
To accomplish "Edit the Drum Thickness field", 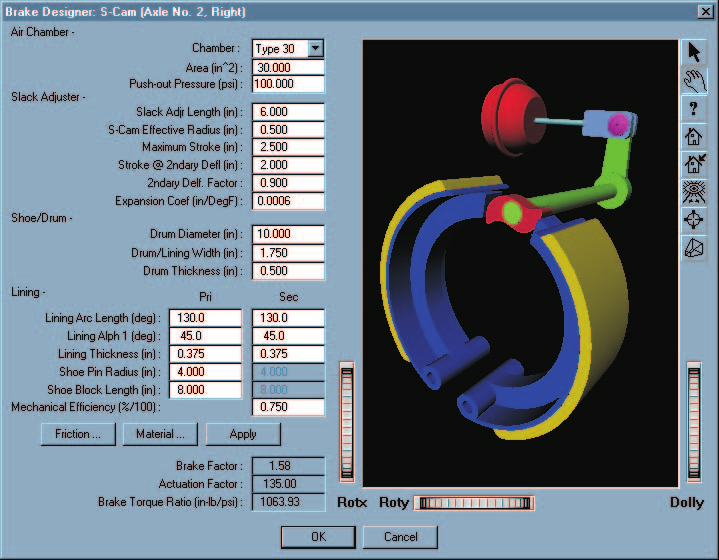I will coord(288,271).
